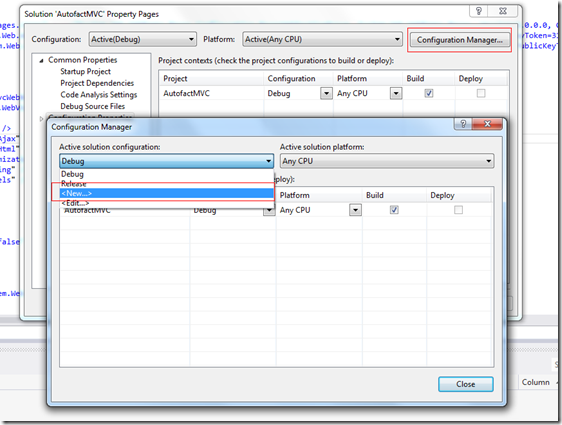Click Deploy column header in Configuration Manager
This screenshot has height=425, width=562.
[x=459, y=195]
